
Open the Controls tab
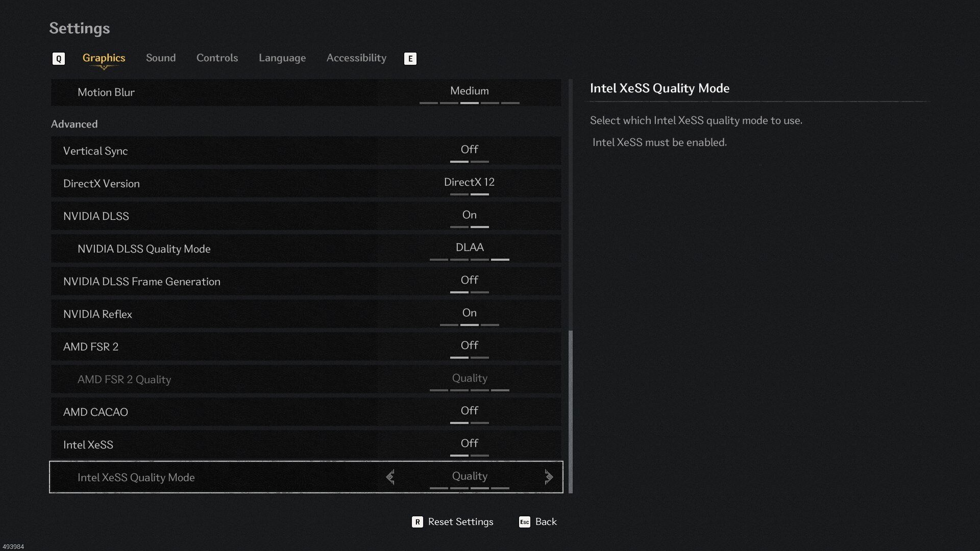217,58
